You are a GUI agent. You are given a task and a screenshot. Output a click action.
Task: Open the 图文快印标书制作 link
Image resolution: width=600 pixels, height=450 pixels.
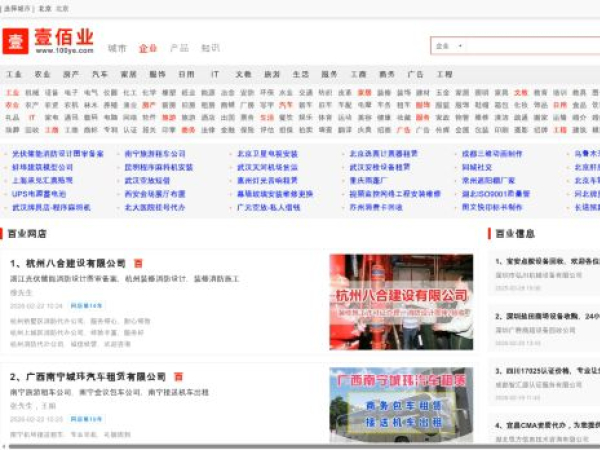point(492,207)
